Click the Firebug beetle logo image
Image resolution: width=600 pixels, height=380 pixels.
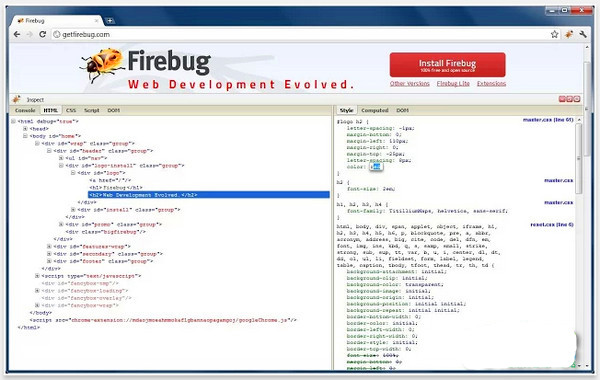pyautogui.click(x=102, y=65)
